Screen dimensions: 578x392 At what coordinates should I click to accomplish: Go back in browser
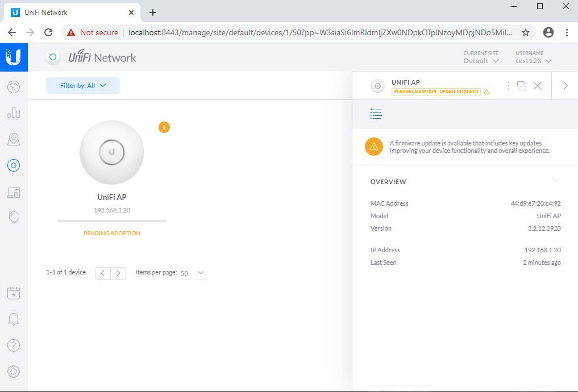click(x=12, y=32)
